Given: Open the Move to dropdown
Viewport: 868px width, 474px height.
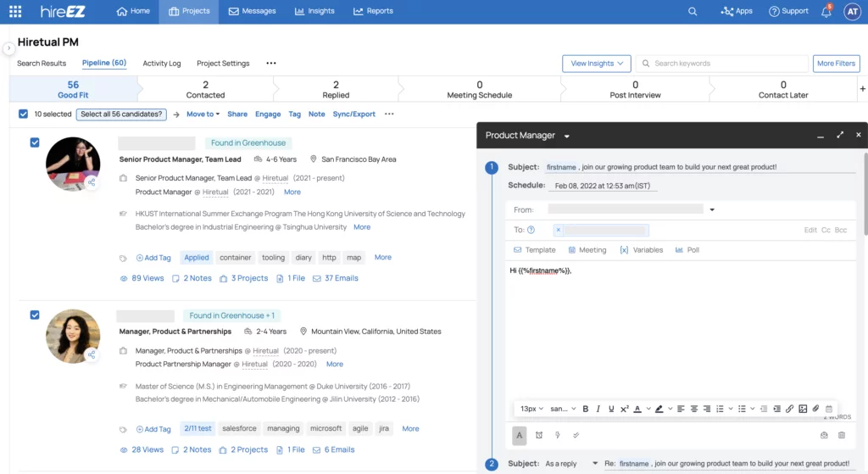Looking at the screenshot, I should point(203,114).
